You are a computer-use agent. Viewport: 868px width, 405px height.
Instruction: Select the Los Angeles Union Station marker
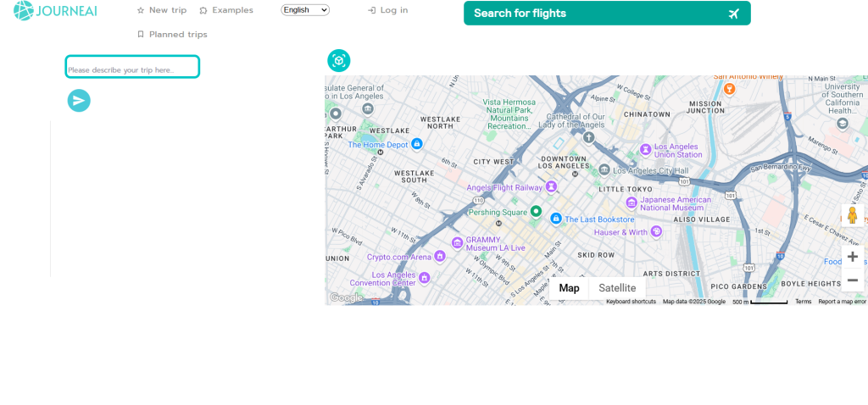point(645,149)
